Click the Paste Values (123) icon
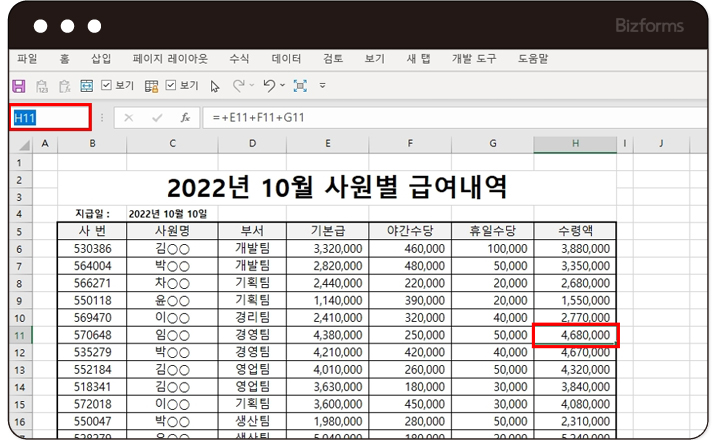The height and width of the screenshot is (440, 715). 42,86
